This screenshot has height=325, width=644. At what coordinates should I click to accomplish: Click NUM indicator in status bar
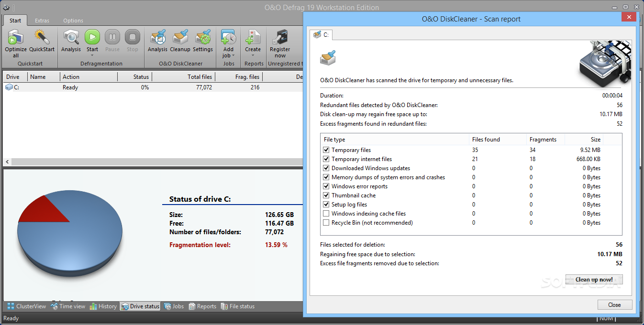coord(606,318)
